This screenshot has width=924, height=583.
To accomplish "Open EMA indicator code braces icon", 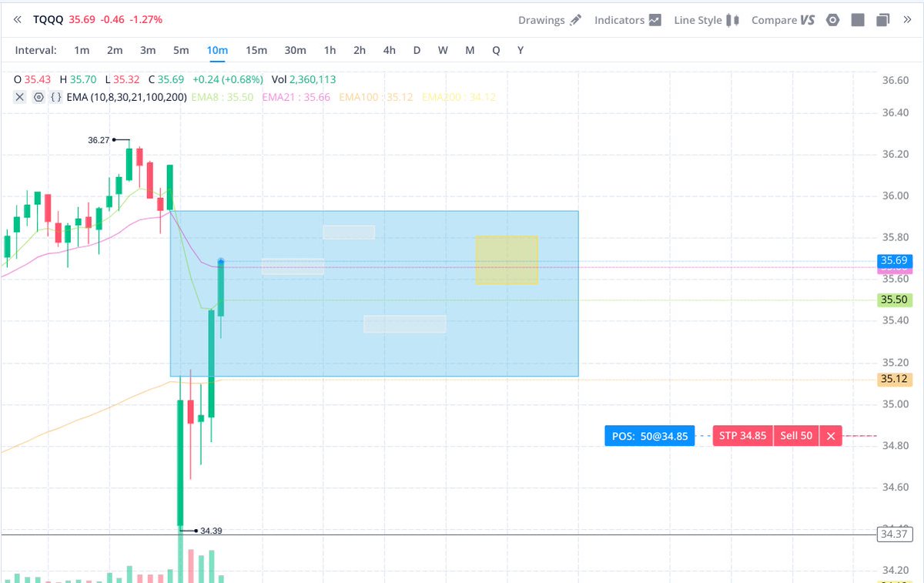I will click(x=55, y=97).
